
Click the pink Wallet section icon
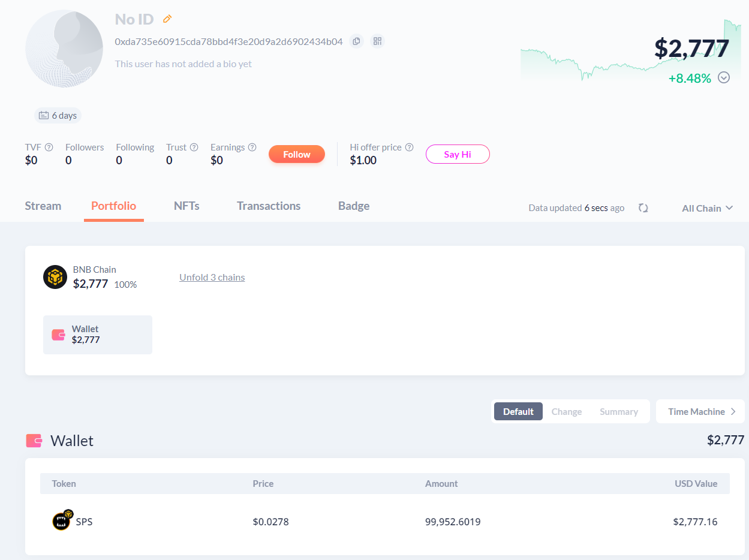pyautogui.click(x=34, y=441)
